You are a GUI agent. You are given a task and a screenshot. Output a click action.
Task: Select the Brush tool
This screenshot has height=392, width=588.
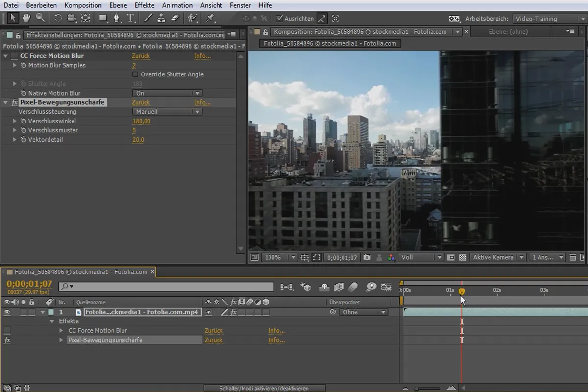(148, 18)
